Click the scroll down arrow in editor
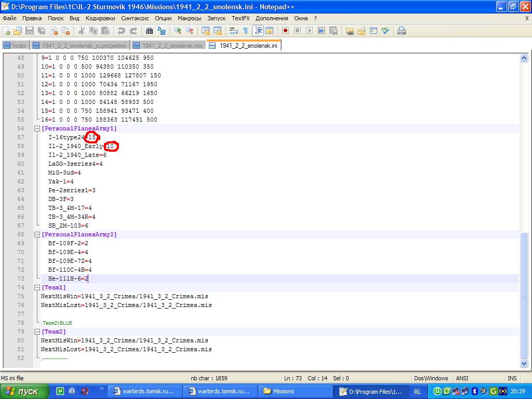532x399 pixels. point(524,364)
